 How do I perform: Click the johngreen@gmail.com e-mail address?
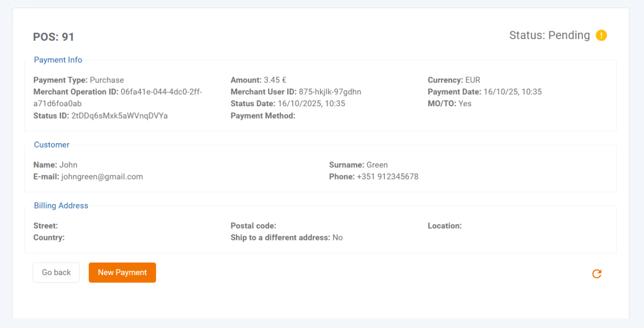tap(102, 177)
